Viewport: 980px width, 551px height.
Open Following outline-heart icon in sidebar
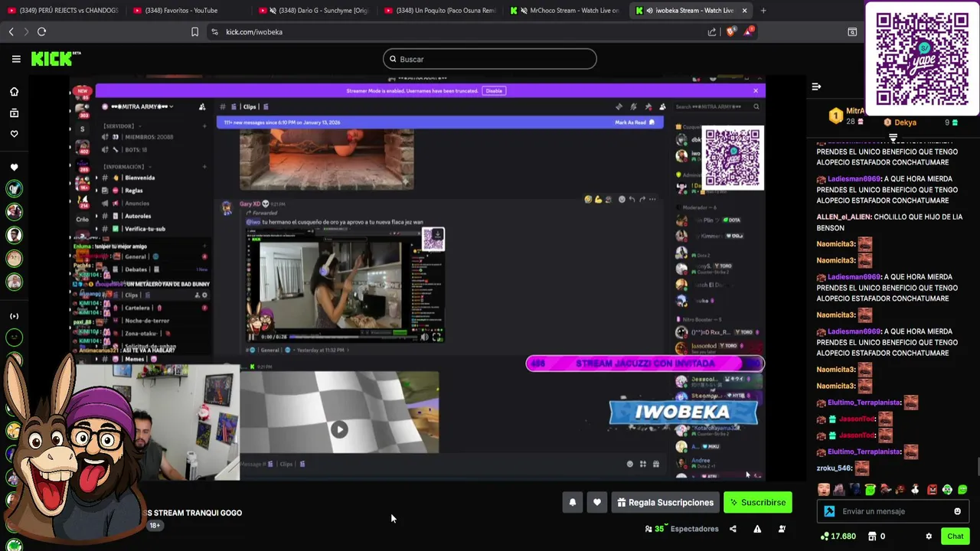pos(14,134)
